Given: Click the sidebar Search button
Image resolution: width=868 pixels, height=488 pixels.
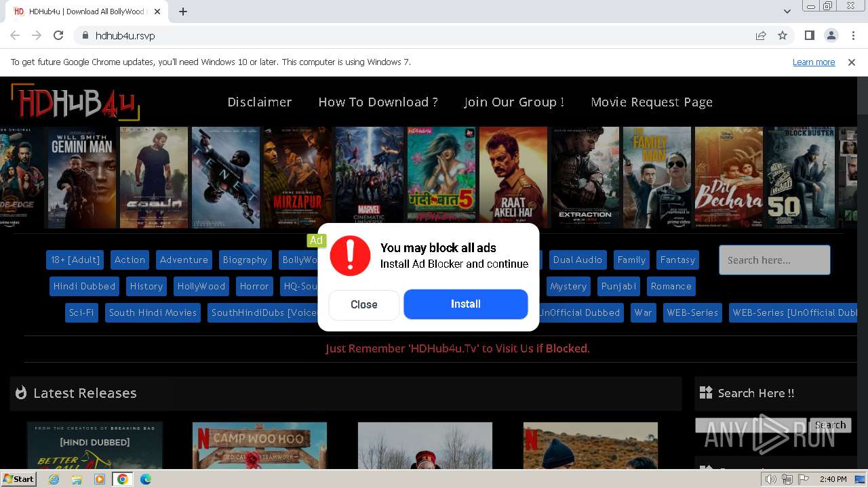Looking at the screenshot, I should pyautogui.click(x=830, y=425).
